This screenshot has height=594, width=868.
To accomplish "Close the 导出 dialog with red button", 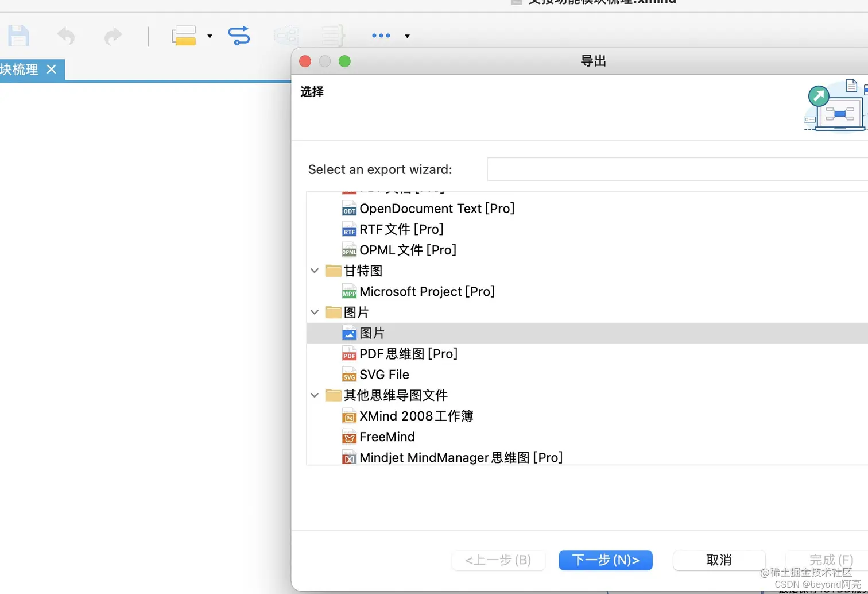I will tap(305, 61).
